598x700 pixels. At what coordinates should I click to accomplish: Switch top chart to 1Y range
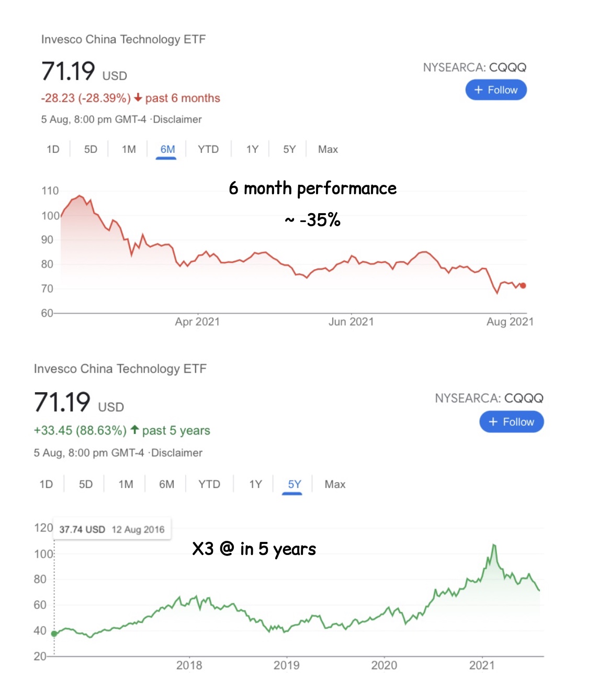pyautogui.click(x=252, y=149)
